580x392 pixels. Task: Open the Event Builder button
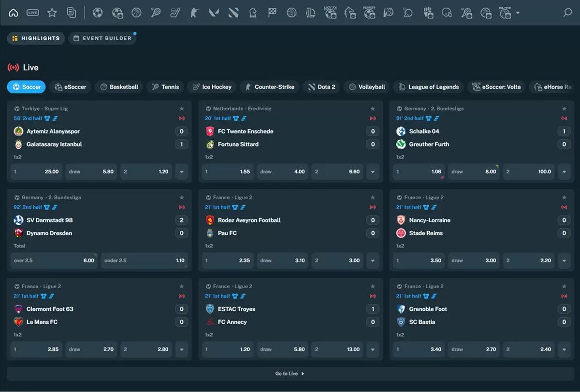[102, 38]
